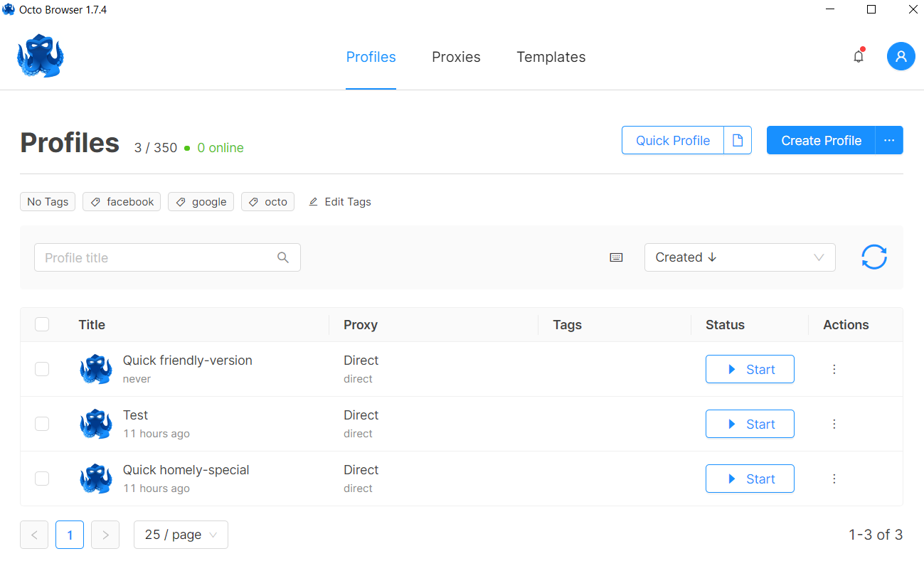Screen dimensions: 924x566
Task: Click the quick profile template file icon
Action: click(738, 141)
